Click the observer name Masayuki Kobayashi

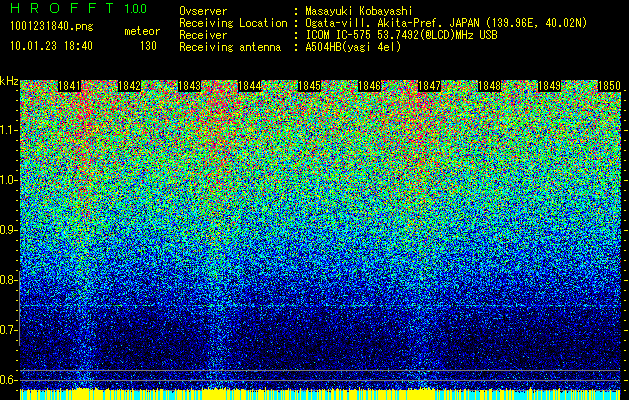point(359,11)
